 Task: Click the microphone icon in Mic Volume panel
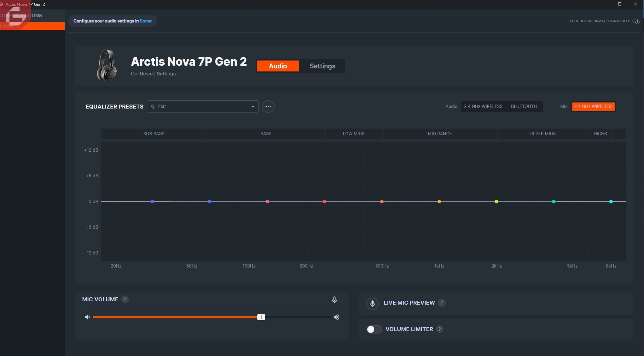[x=334, y=300]
